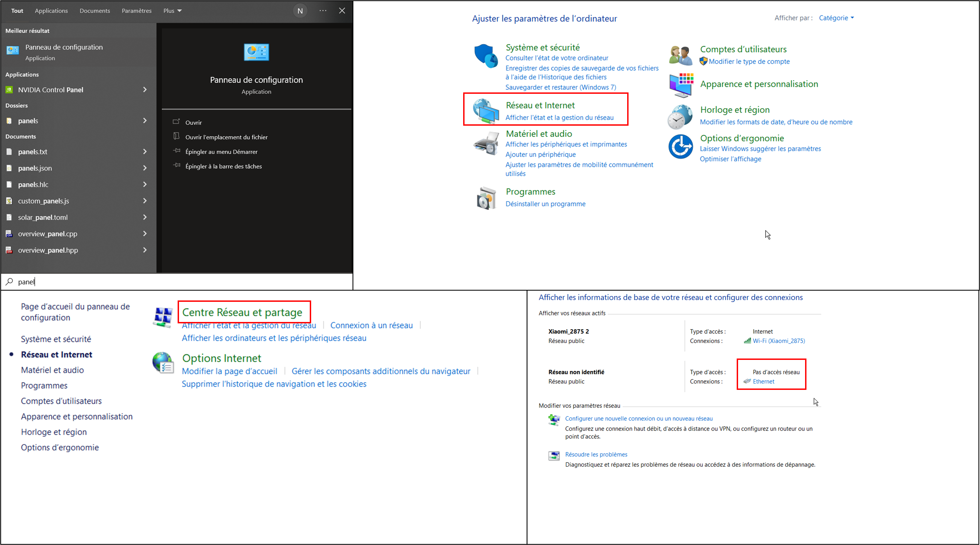This screenshot has width=980, height=545.
Task: Open the Afficher par Catégorie dropdown
Action: [x=836, y=18]
